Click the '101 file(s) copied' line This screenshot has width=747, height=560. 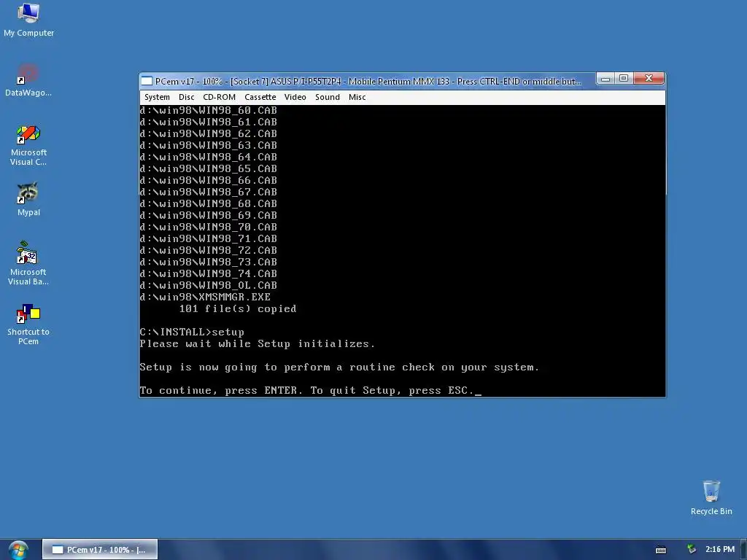pyautogui.click(x=237, y=308)
